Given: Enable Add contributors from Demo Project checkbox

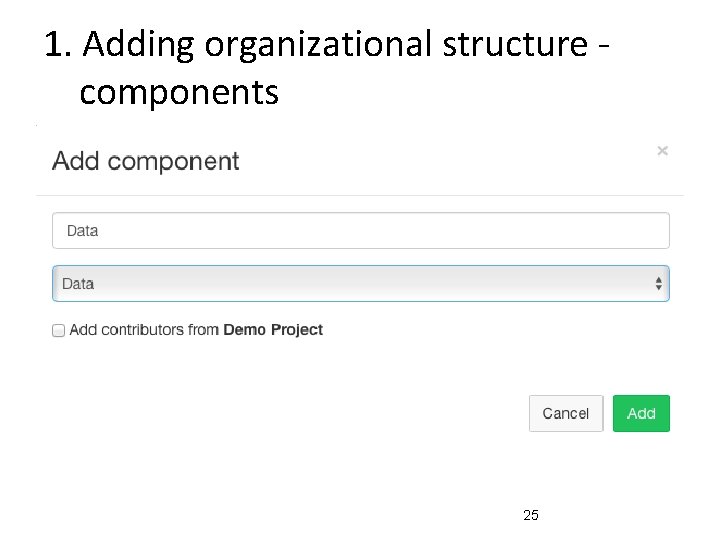Looking at the screenshot, I should (x=58, y=330).
